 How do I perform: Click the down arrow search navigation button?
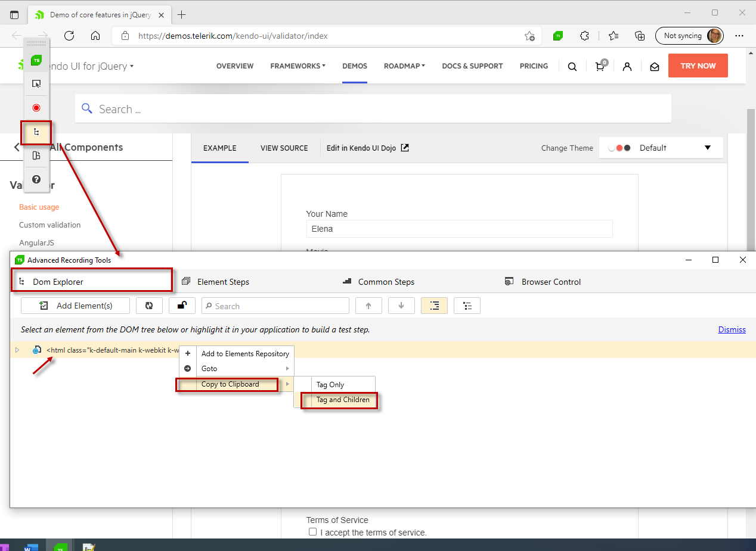click(x=401, y=306)
